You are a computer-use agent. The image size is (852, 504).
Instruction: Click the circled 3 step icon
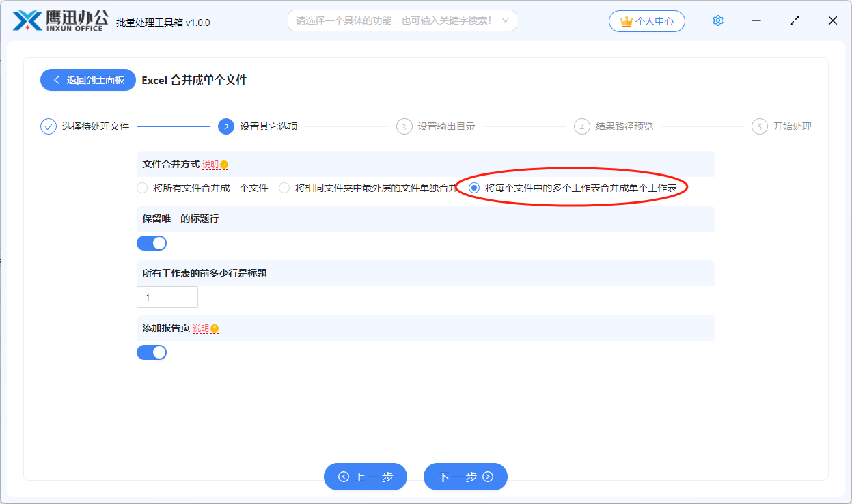pyautogui.click(x=403, y=126)
